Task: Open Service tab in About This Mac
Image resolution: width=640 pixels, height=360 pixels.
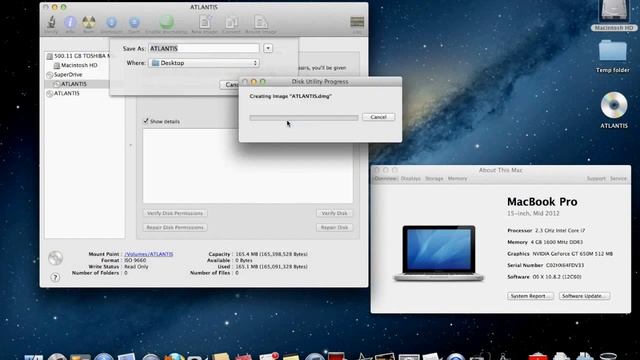Action: 618,179
